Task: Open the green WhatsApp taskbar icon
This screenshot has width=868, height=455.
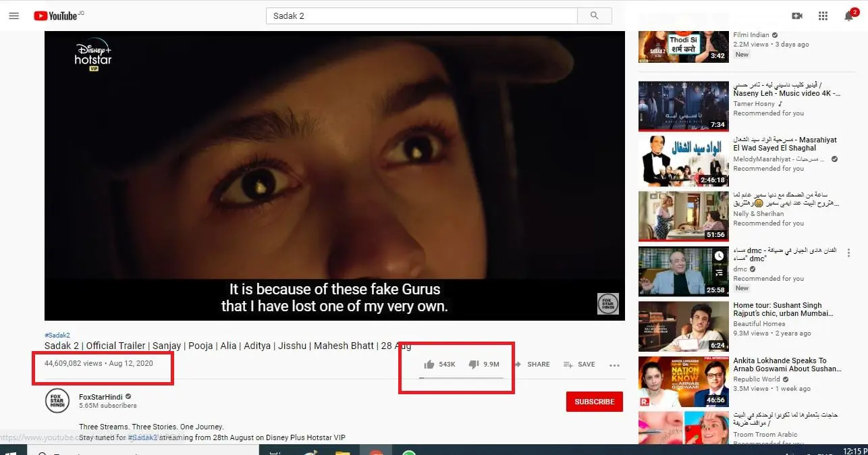Action: pyautogui.click(x=408, y=452)
